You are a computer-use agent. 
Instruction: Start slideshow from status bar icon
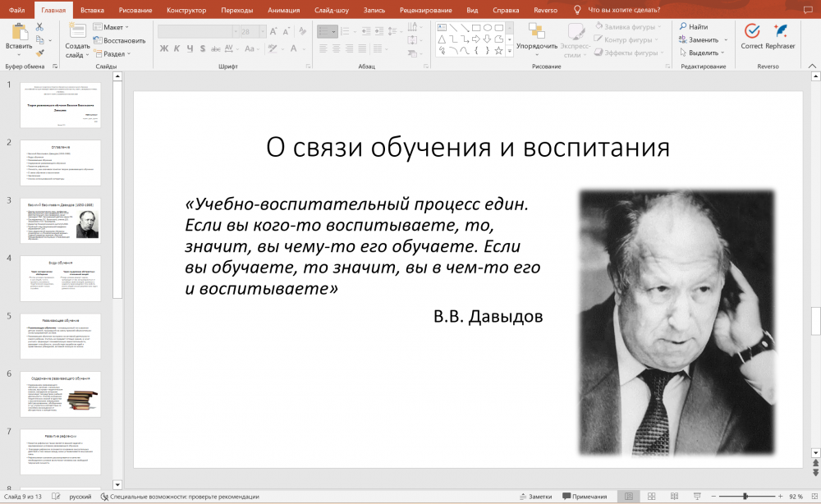[x=695, y=497]
